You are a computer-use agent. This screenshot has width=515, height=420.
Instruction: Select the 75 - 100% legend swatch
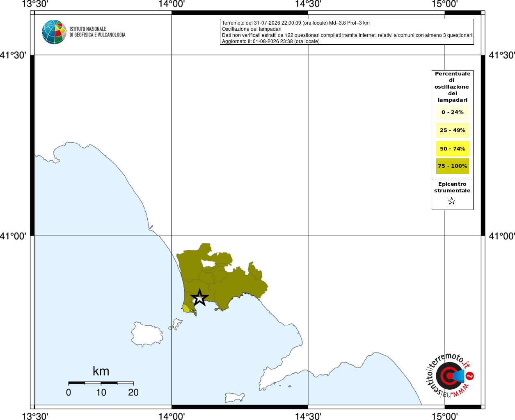pos(453,166)
